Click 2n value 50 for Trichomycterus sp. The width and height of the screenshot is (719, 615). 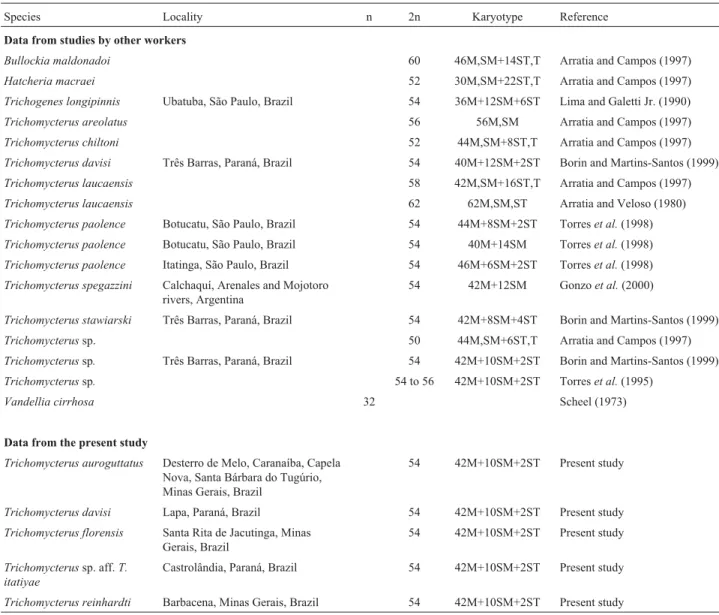[414, 341]
